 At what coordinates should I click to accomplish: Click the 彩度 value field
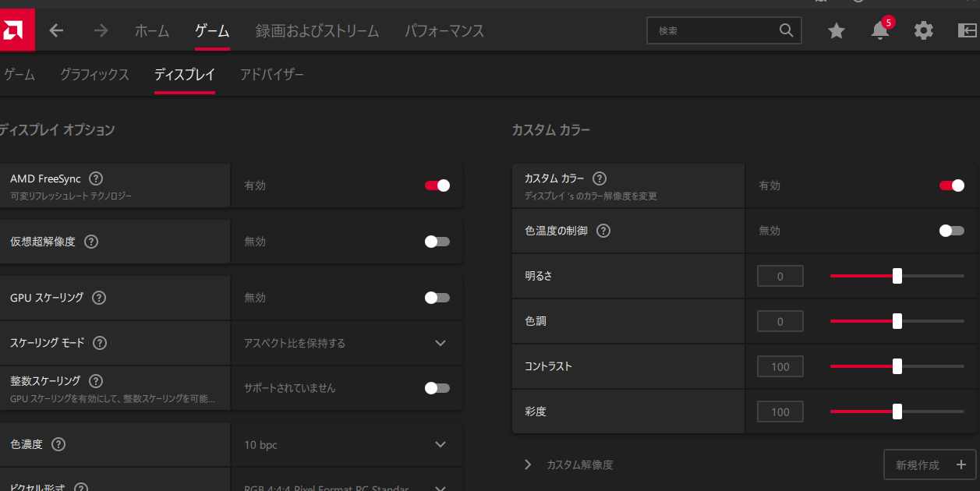pos(780,412)
